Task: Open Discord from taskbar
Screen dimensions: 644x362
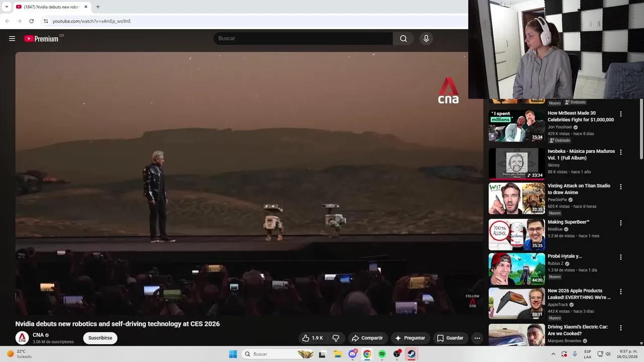Action: tap(353, 354)
